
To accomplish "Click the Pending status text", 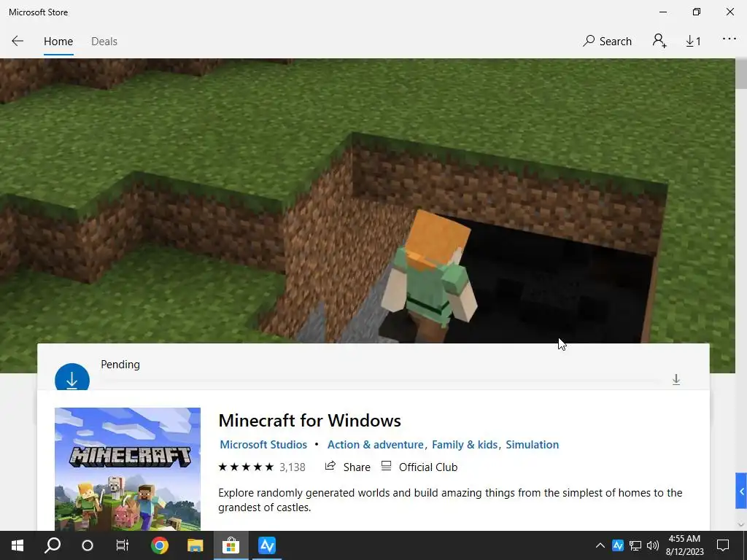I will tap(120, 365).
